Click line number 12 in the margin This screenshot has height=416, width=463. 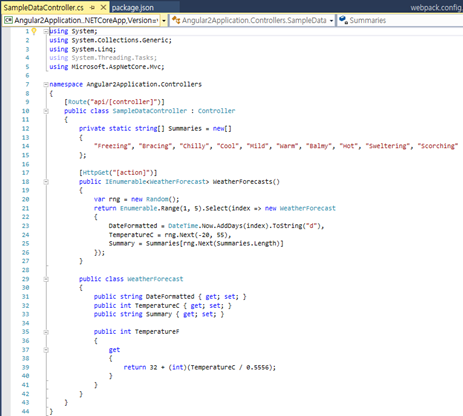26,129
